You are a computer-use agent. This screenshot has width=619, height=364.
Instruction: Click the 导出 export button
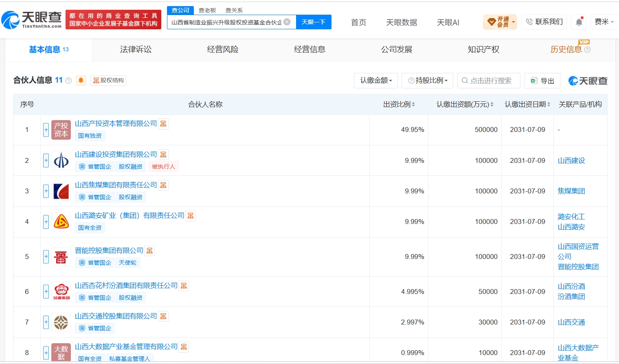542,81
